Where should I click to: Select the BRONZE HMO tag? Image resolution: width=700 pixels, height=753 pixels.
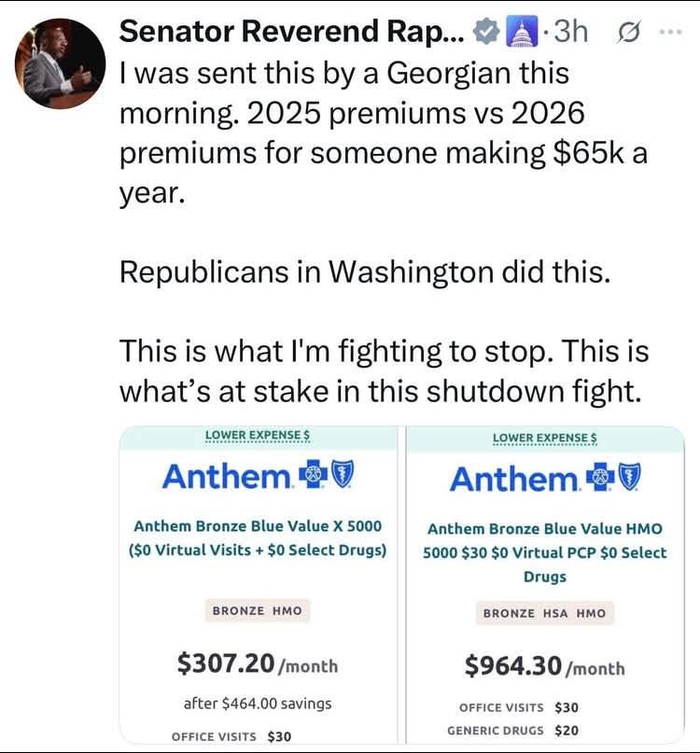coord(258,611)
